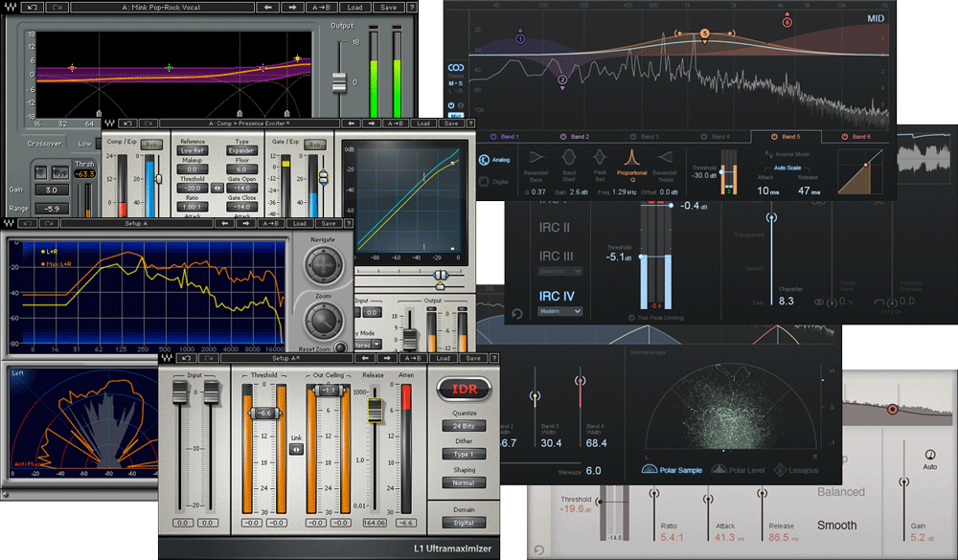This screenshot has width=958, height=560.
Task: Click the red IDR button
Action: click(464, 389)
